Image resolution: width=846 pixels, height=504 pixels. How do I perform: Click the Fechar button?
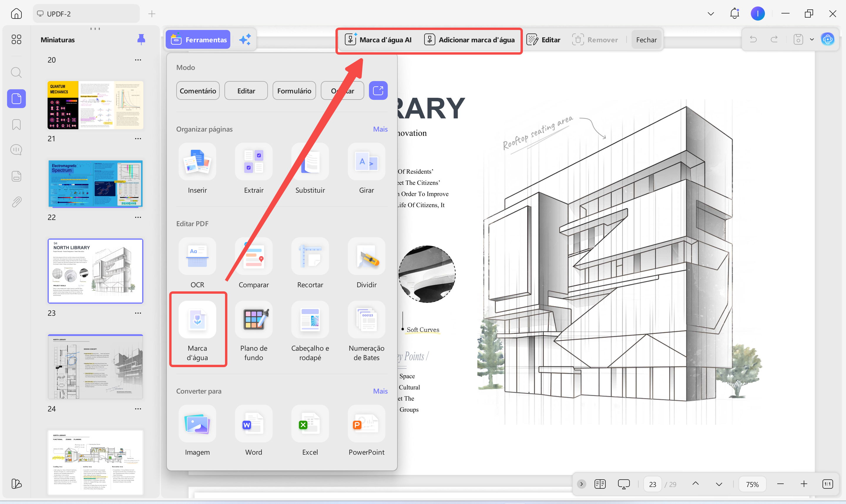[x=646, y=40]
